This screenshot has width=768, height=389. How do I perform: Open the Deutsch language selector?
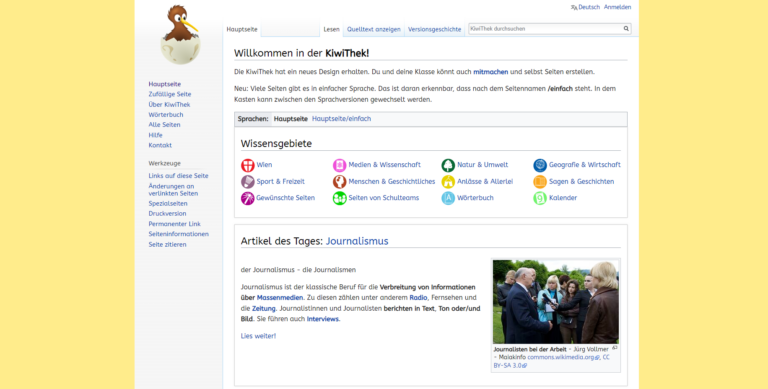coord(585,7)
